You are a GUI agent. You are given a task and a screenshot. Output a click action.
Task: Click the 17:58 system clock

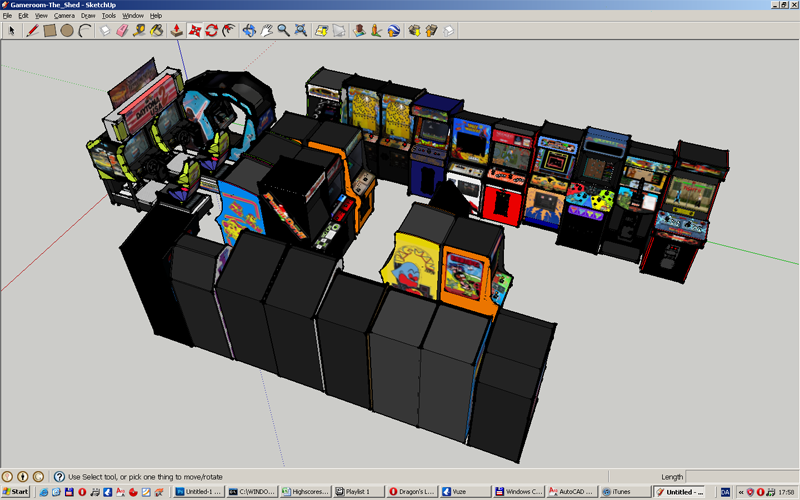(x=786, y=492)
